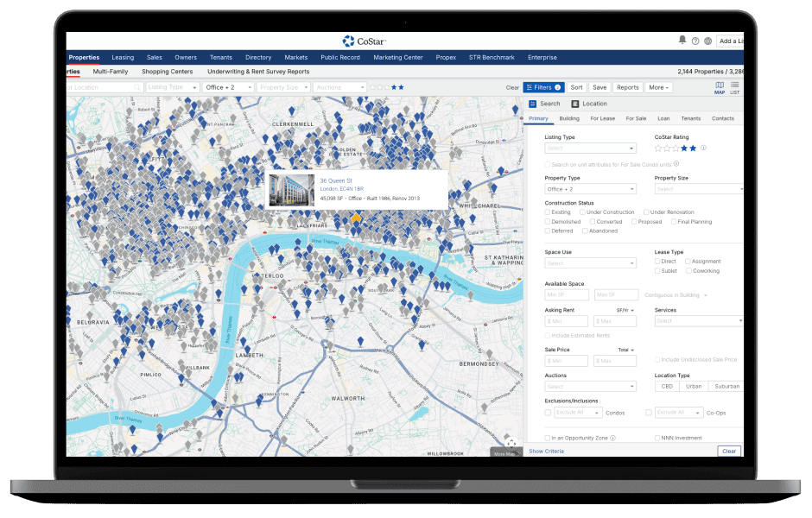812x518 pixels.
Task: Click the orange selected map pin
Action: (355, 219)
